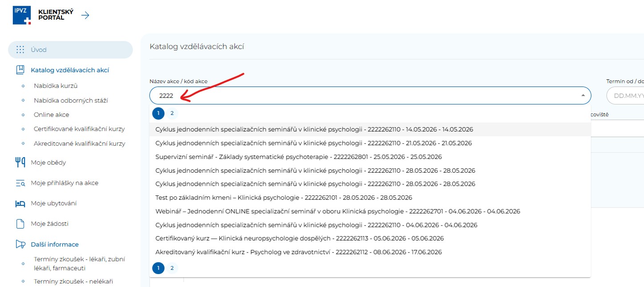Collapse the Název akce dropdown arrow
Image resolution: width=644 pixels, height=287 pixels.
click(x=583, y=96)
